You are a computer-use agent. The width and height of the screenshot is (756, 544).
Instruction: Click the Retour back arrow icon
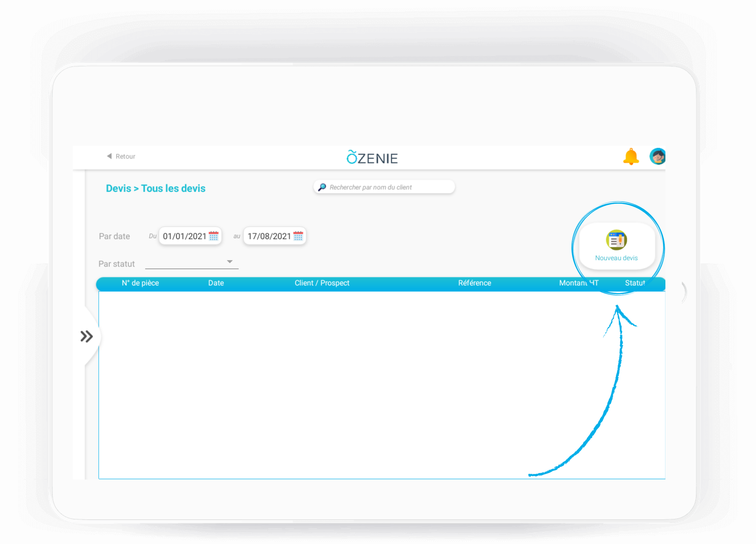click(109, 156)
